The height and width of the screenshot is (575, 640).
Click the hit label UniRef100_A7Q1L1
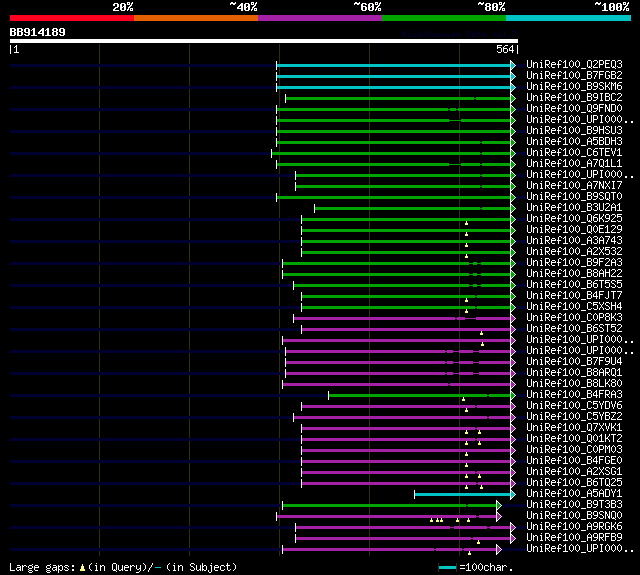click(574, 164)
